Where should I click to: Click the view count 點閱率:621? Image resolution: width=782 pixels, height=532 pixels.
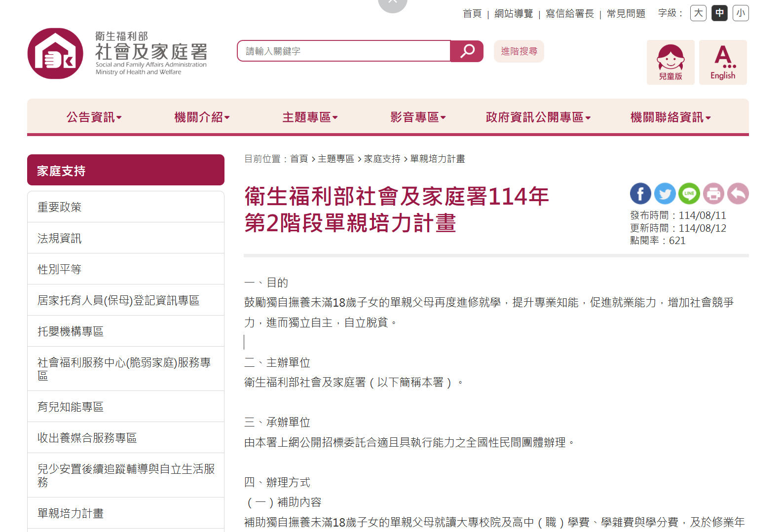[658, 241]
